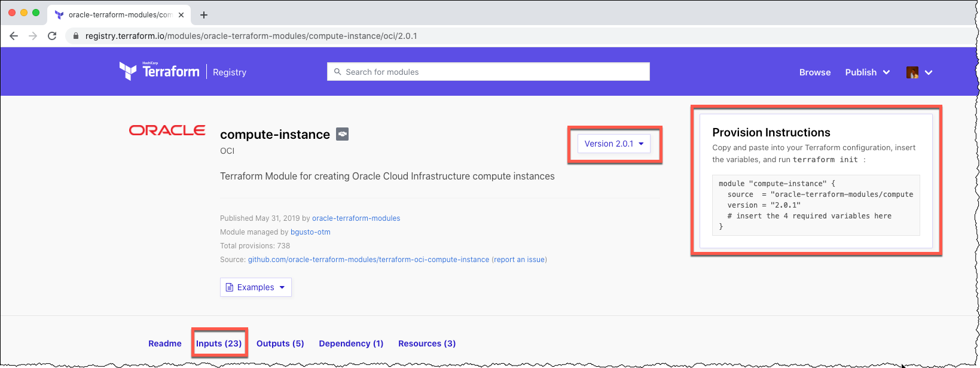Click the user avatar image
The image size is (980, 368).
[x=912, y=72]
